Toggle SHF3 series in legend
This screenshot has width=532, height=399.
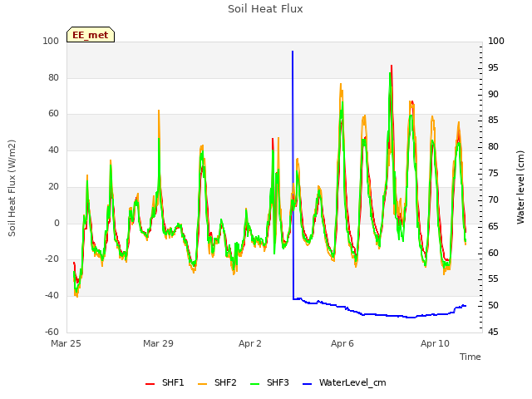click(x=269, y=382)
